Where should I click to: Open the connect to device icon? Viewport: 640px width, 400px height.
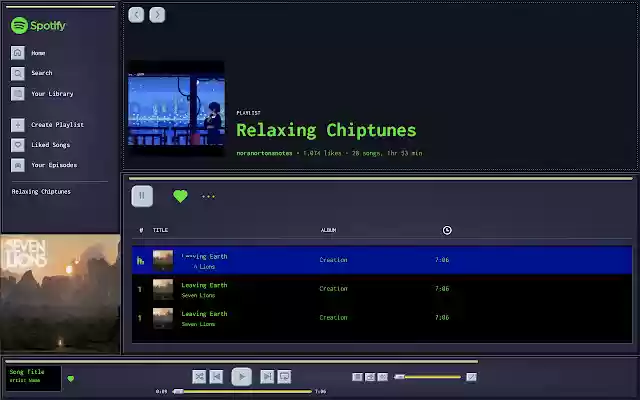tap(370, 377)
